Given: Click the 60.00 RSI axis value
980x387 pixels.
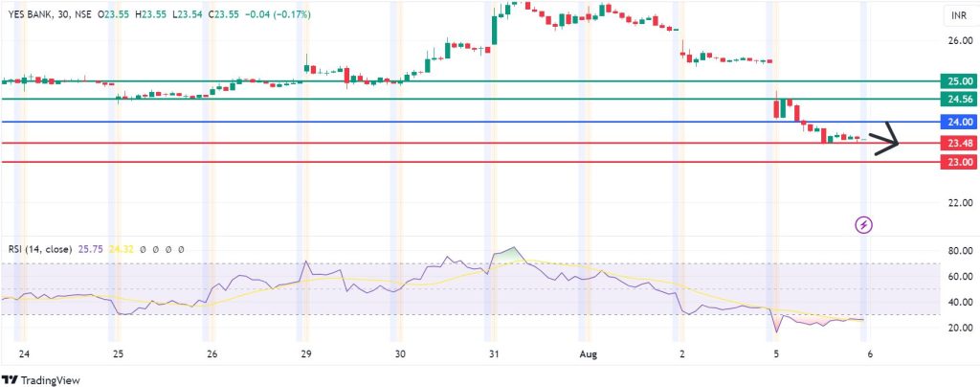Looking at the screenshot, I should pyautogui.click(x=961, y=276).
